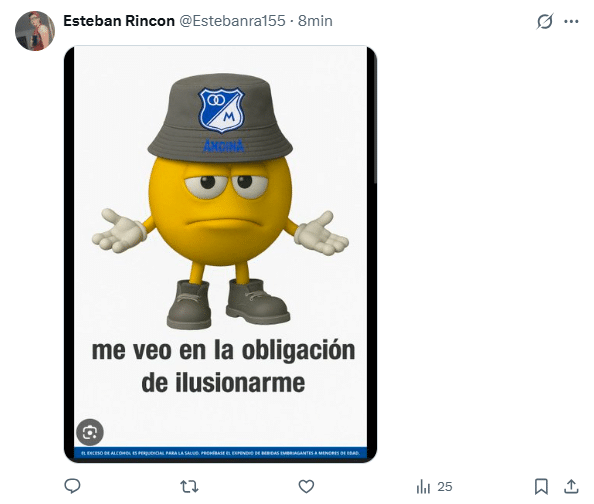Click the Grok explain icon beside the menu

pos(545,21)
